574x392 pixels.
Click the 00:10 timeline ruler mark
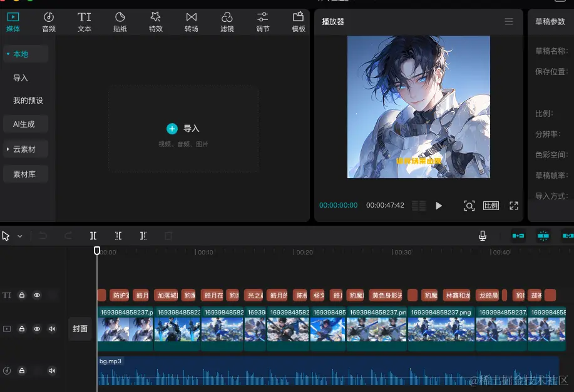click(x=205, y=252)
